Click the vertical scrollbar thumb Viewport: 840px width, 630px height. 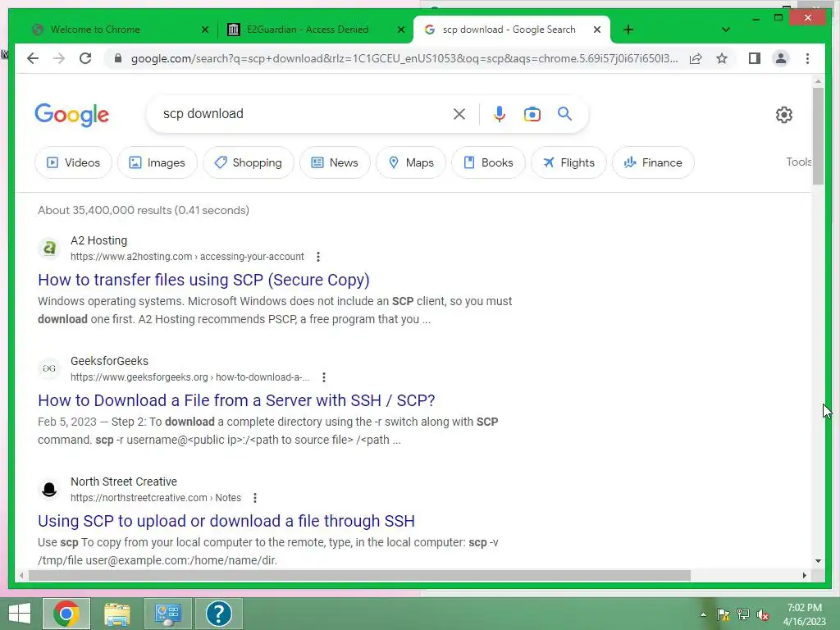point(818,135)
